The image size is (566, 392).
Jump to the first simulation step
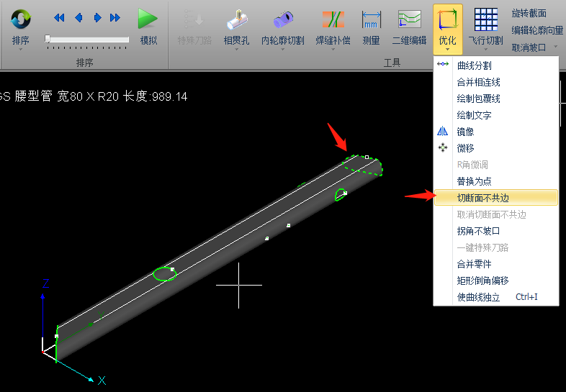click(59, 18)
